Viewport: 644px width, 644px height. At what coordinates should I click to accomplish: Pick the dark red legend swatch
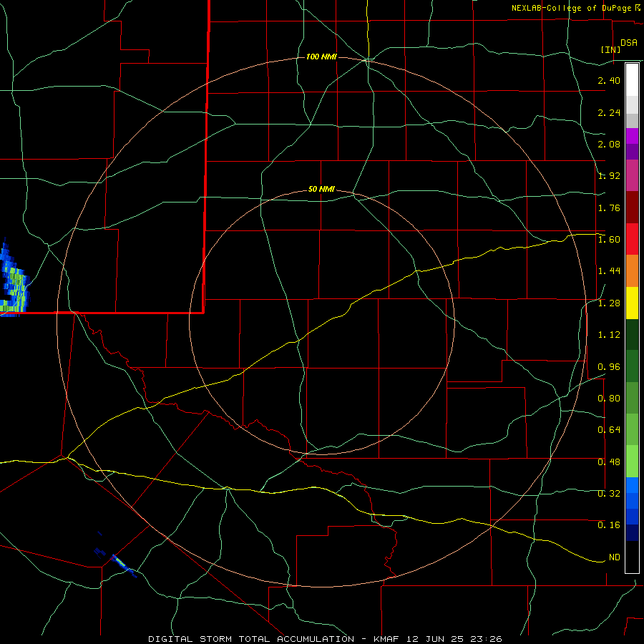coord(632,208)
